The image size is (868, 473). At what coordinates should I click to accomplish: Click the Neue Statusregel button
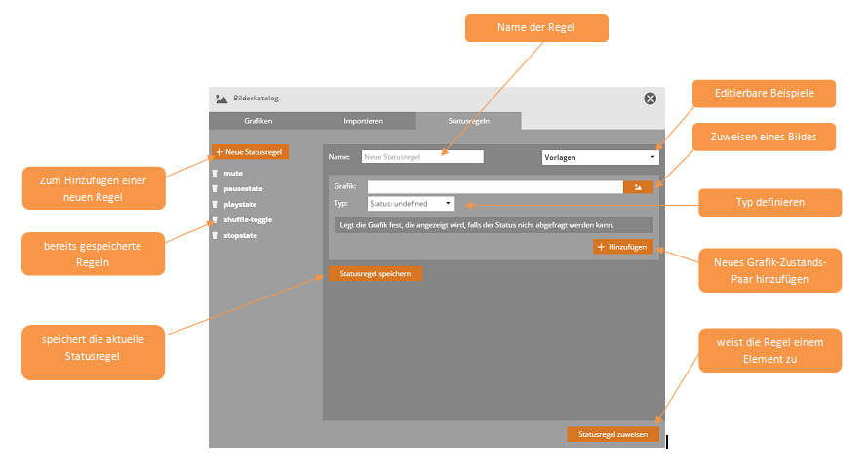[x=250, y=152]
